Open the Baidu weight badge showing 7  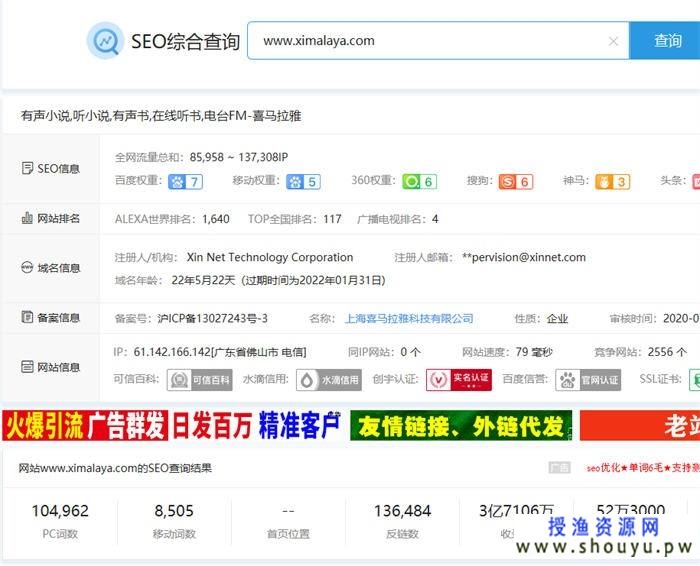(x=185, y=181)
